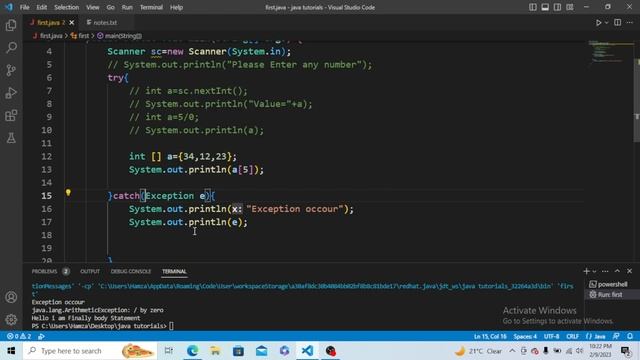Select the Terminal panel tab

tap(174, 271)
